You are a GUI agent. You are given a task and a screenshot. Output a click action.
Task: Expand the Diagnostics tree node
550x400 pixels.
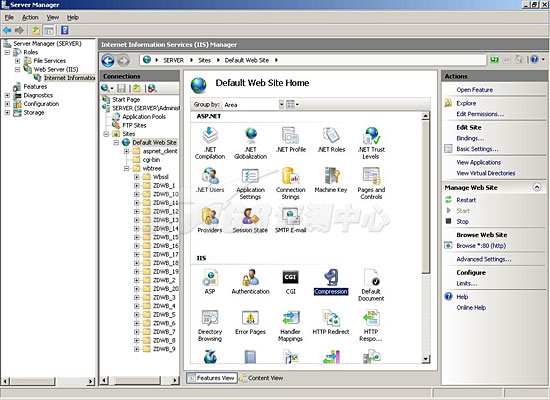pos(7,95)
